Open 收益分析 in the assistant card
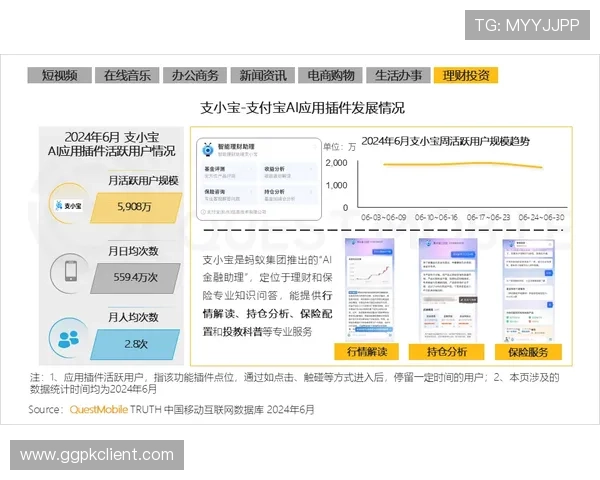600x480 pixels. 289,172
